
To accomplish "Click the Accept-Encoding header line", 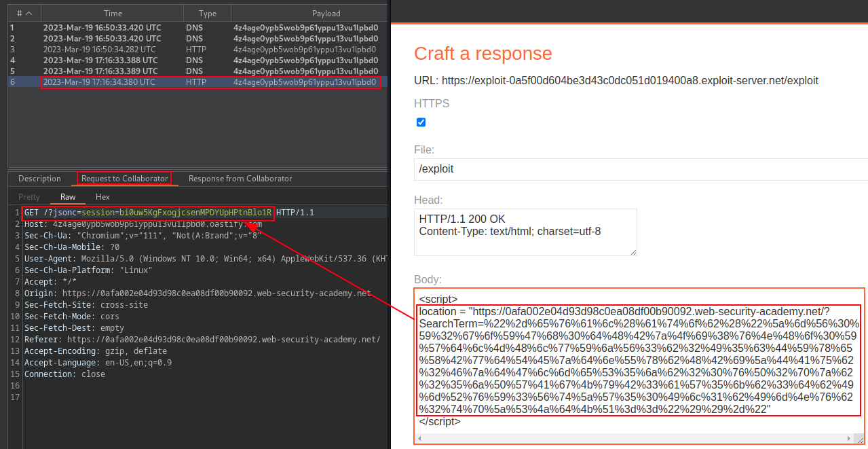I will (95, 351).
